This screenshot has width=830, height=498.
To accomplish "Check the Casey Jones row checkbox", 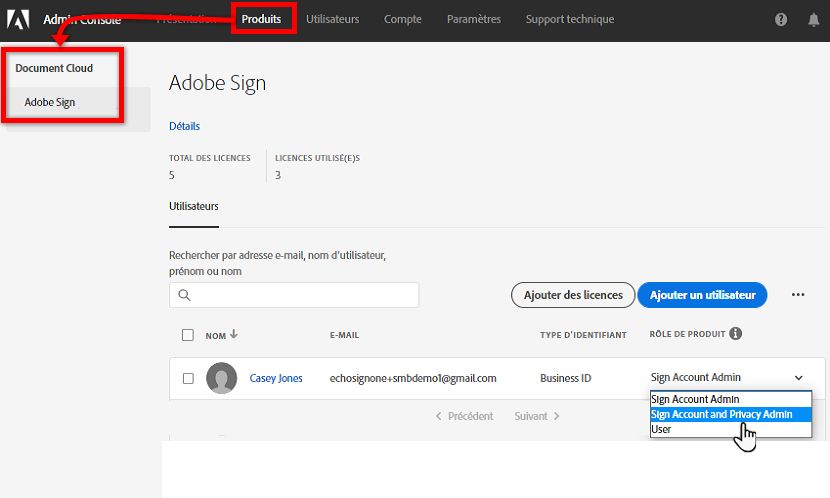I will click(x=188, y=378).
